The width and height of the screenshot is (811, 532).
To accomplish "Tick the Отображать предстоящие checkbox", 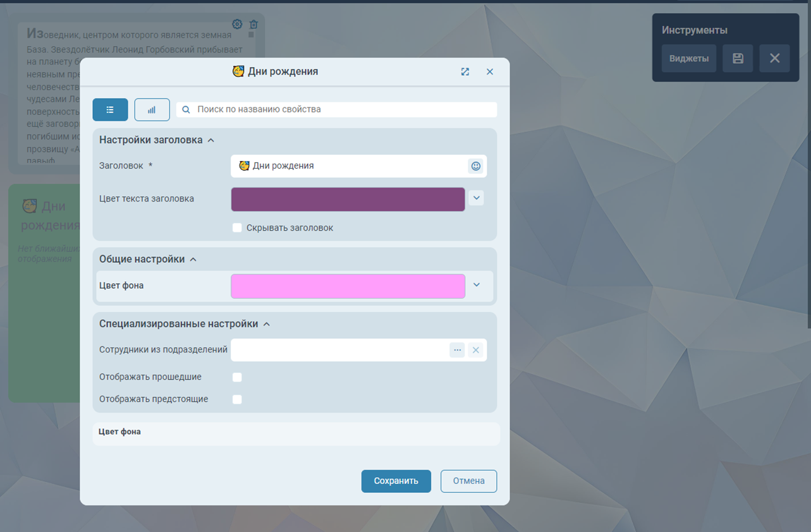I will point(237,399).
